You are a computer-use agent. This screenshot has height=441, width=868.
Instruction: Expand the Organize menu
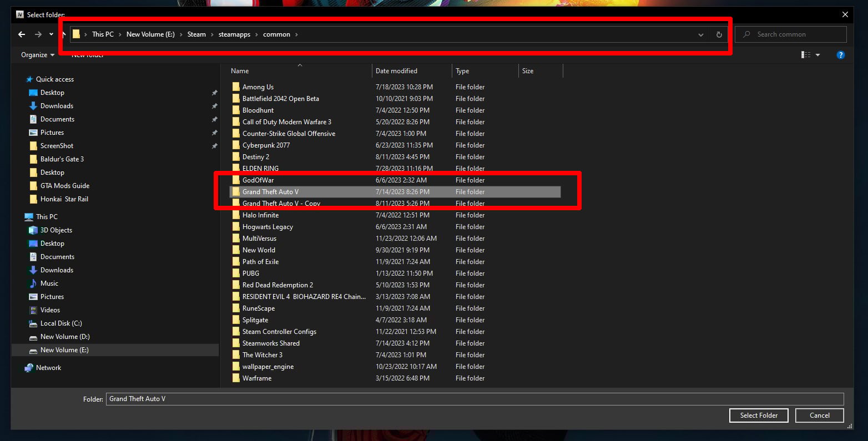(x=36, y=55)
